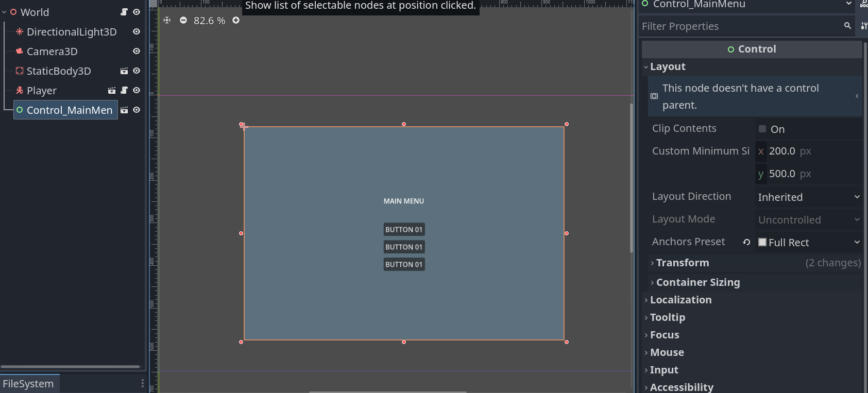
Task: Click the zoom in plus icon
Action: pos(236,20)
